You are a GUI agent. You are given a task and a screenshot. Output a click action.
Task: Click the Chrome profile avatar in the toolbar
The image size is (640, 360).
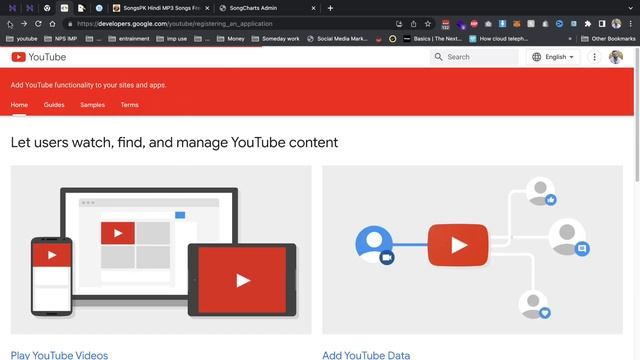pos(616,24)
